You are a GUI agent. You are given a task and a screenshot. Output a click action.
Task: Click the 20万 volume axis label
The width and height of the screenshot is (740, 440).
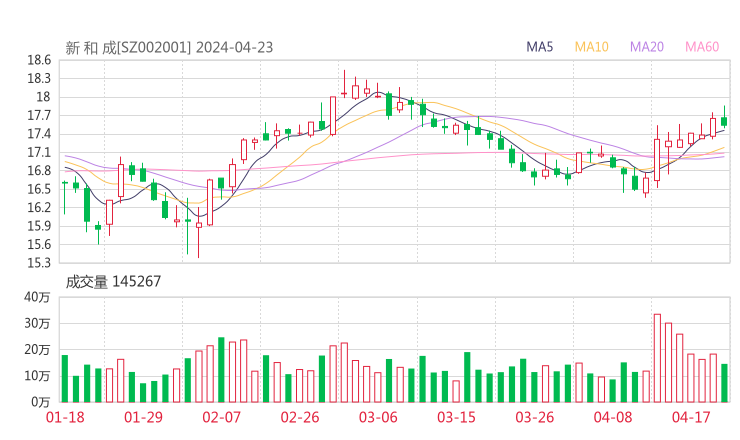[x=37, y=350]
